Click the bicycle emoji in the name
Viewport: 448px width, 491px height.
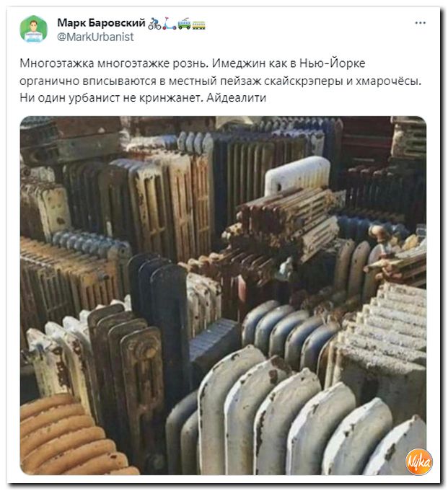pos(154,24)
